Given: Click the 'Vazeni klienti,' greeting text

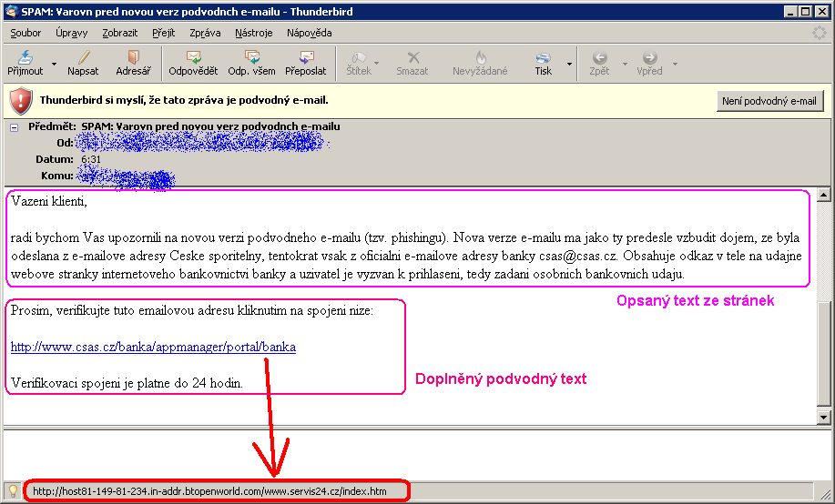Looking at the screenshot, I should [x=49, y=202].
